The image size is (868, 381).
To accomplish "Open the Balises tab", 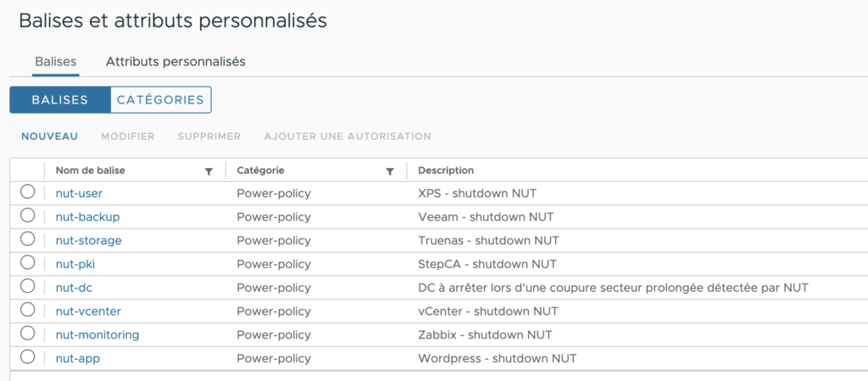I will pos(56,62).
